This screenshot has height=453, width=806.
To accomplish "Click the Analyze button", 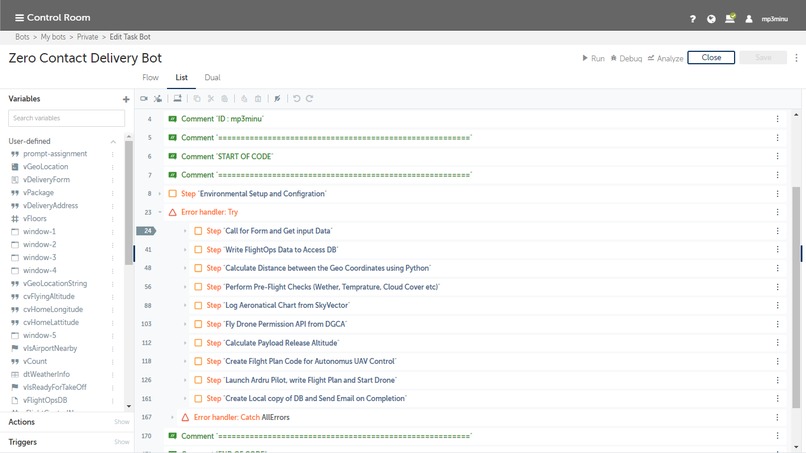I will [665, 58].
